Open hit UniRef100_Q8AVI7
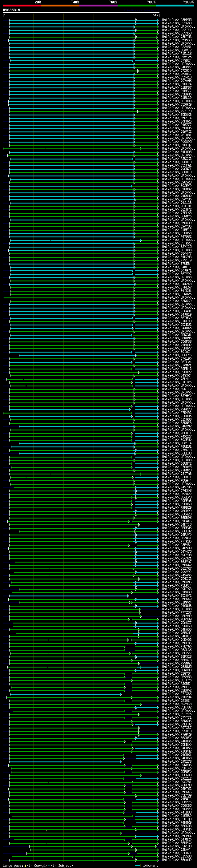 point(177,50)
